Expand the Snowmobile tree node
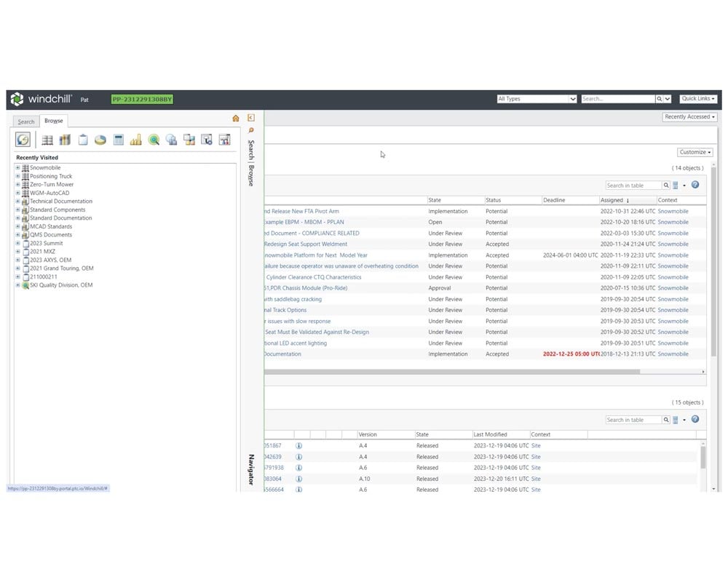Screen dimensions: 728x582 click(16, 167)
